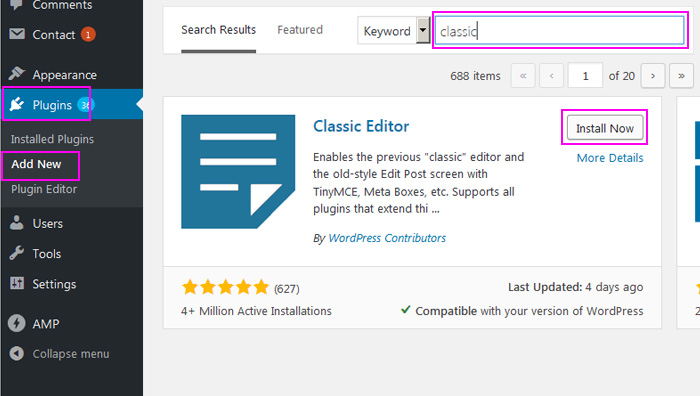
Task: Go to first page of results
Action: (523, 76)
